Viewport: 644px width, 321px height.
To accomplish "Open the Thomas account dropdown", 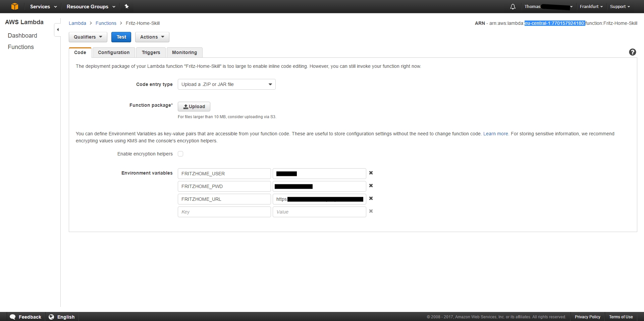I will tap(548, 6).
